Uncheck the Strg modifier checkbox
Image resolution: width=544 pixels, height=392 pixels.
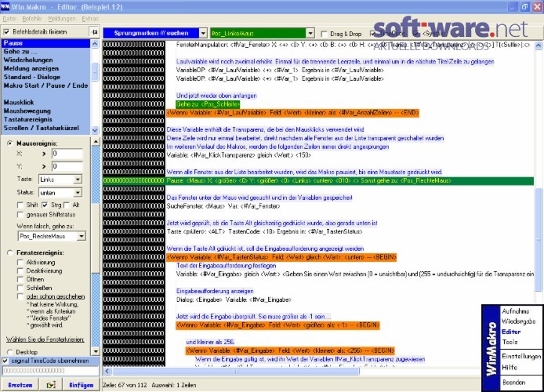coord(45,205)
